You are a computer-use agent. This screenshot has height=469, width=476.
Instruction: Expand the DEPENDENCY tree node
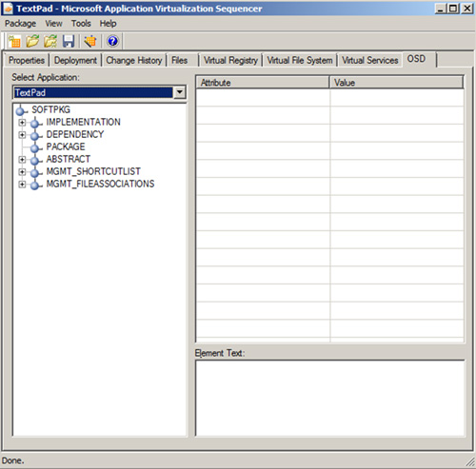pos(22,135)
